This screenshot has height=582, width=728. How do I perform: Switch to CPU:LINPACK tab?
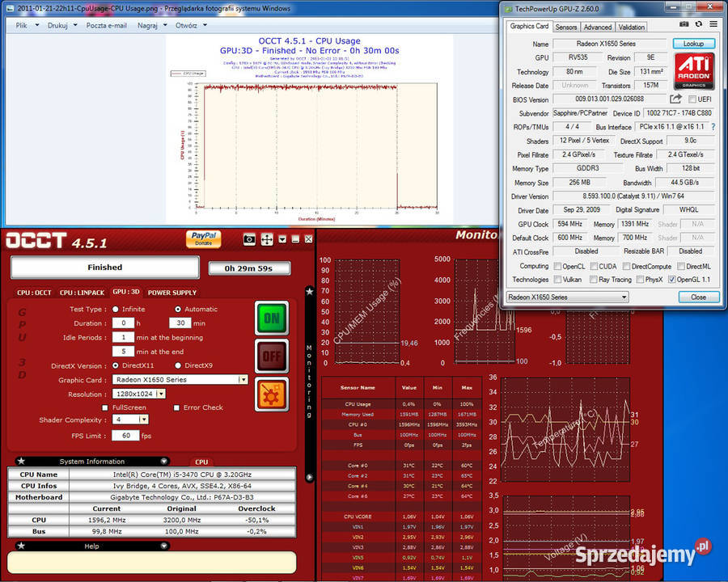[83, 293]
